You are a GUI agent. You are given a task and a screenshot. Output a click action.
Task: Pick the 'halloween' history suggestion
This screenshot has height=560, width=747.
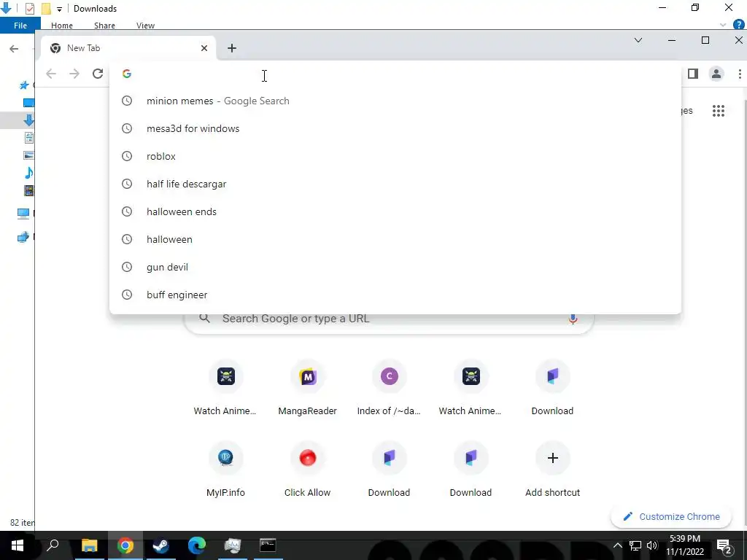coord(395,239)
